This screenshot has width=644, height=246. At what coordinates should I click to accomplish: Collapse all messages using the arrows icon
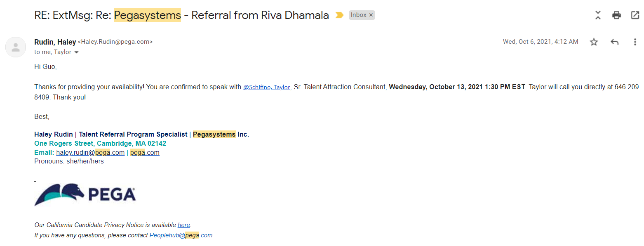(598, 15)
